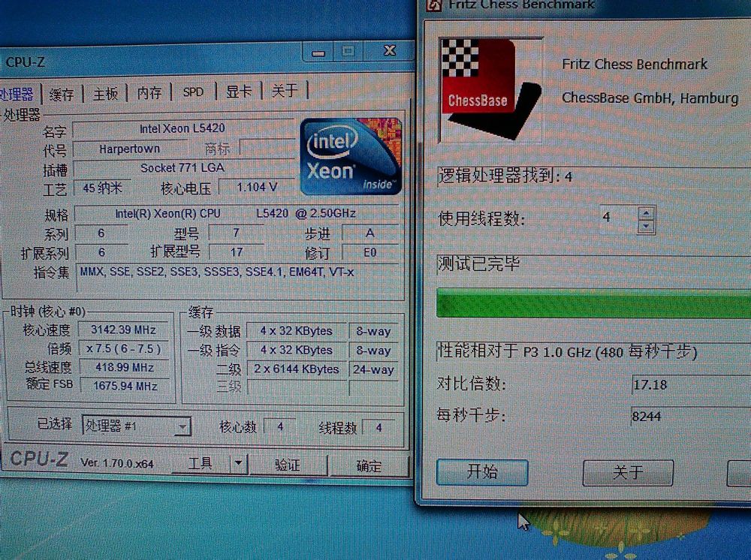
Task: Click the 线程数 value field in CPU-Z
Action: tap(379, 427)
